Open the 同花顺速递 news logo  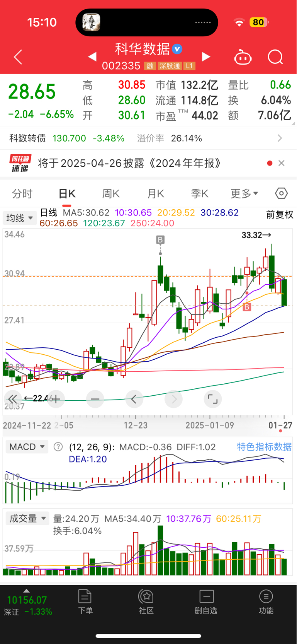point(20,163)
